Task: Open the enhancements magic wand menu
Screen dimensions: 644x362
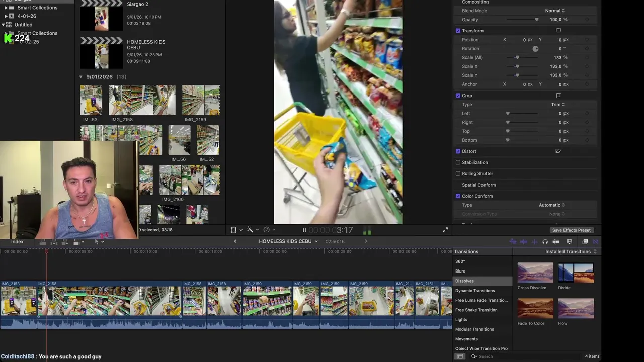Action: pos(253,230)
